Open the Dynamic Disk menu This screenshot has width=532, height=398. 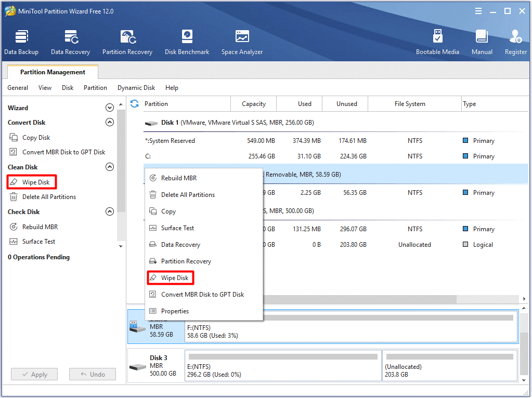pyautogui.click(x=136, y=88)
